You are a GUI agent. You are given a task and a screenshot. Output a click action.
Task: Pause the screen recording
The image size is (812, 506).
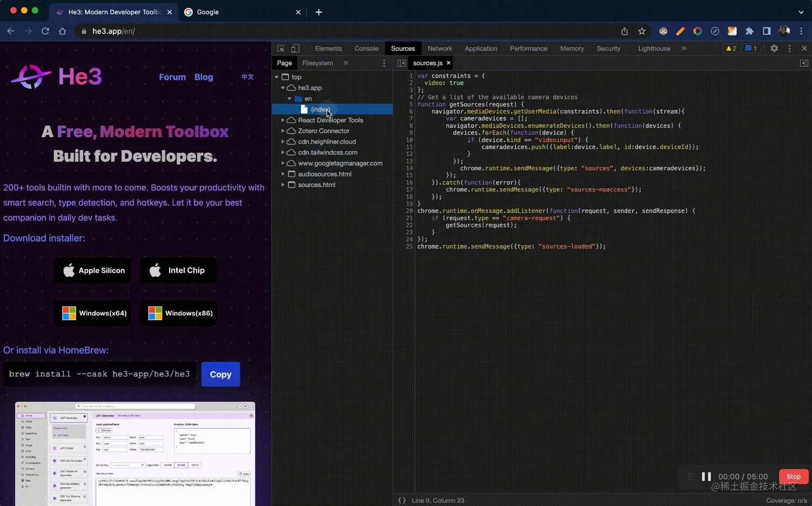point(706,476)
